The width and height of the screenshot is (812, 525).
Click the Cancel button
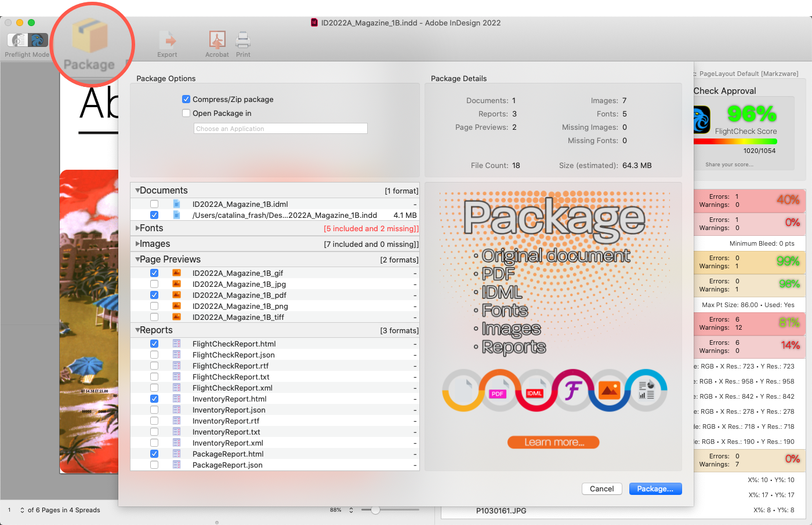tap(602, 488)
